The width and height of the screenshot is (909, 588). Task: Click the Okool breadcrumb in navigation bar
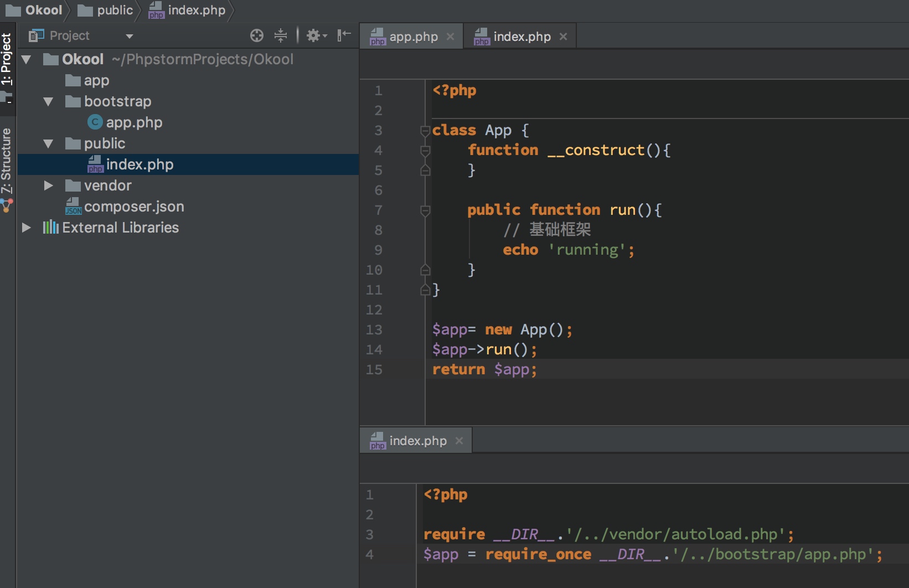tap(34, 10)
